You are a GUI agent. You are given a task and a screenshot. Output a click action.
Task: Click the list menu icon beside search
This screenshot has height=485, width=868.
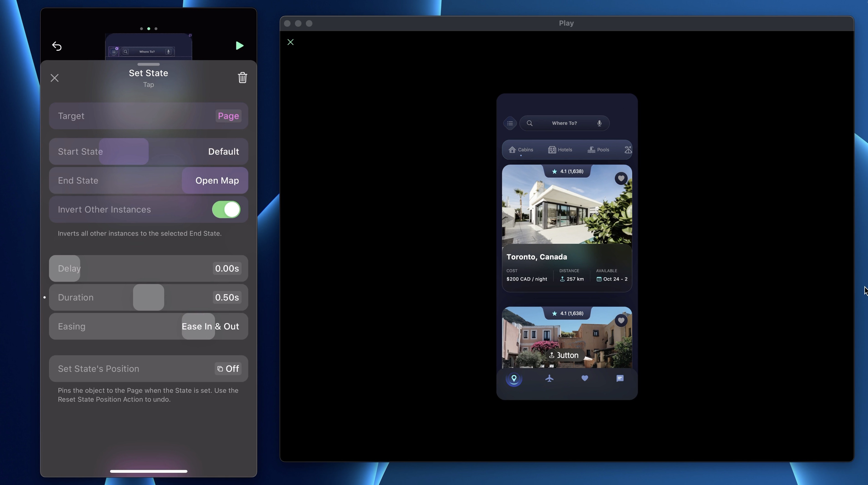[510, 123]
